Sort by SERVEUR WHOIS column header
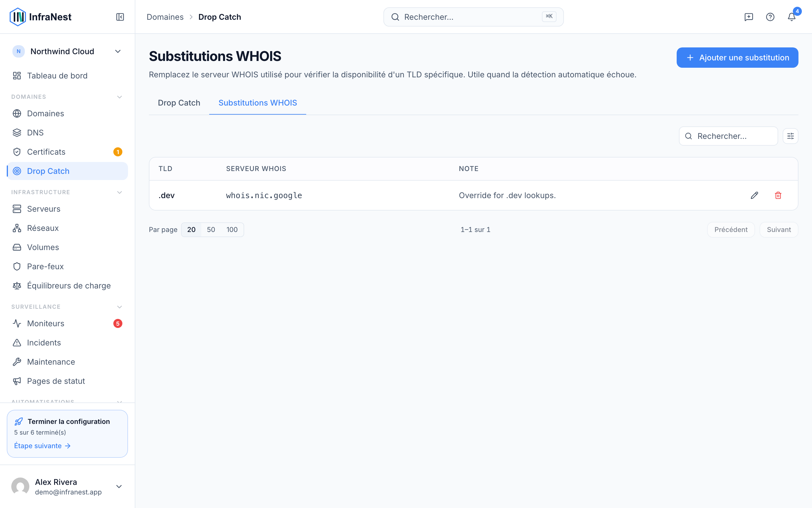Viewport: 812px width, 508px height. [256, 169]
